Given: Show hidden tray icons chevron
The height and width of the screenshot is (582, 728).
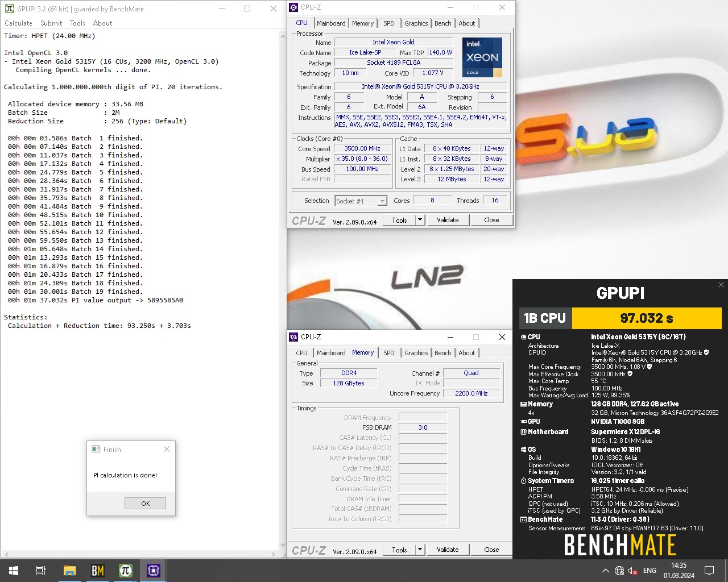Looking at the screenshot, I should (605, 571).
